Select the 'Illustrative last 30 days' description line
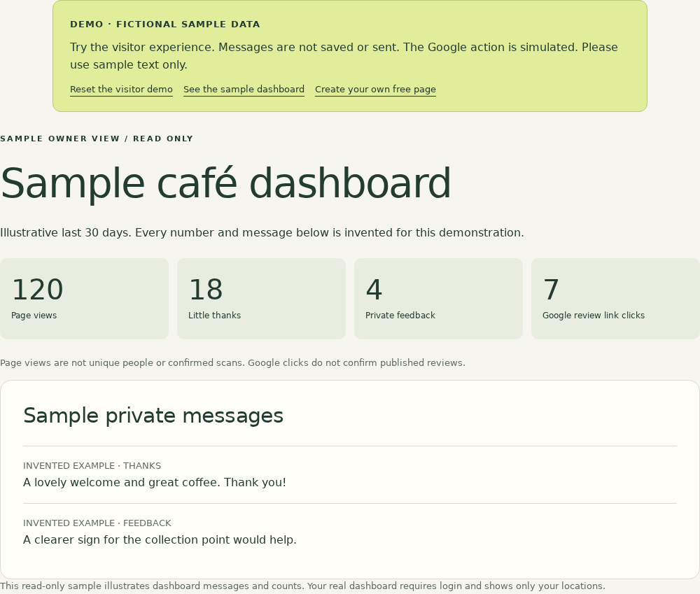 coord(262,232)
